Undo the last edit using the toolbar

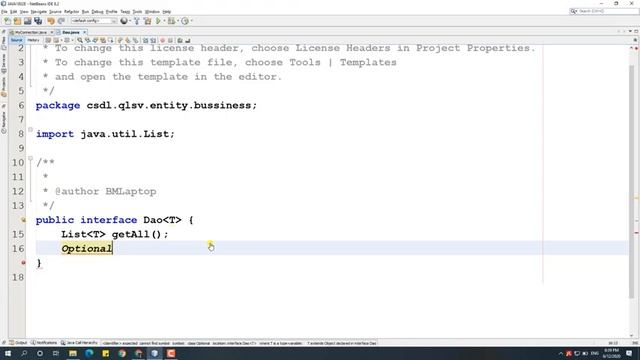click(51, 21)
